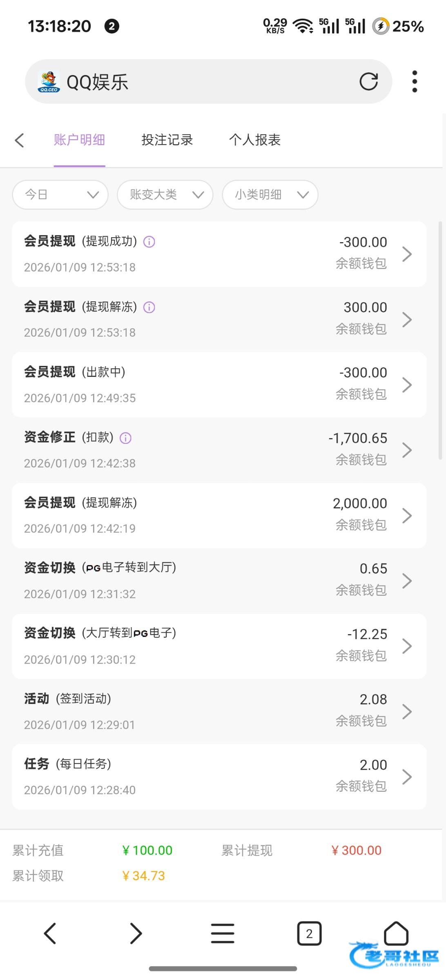Tap info icon beside 提现成功

tap(149, 242)
